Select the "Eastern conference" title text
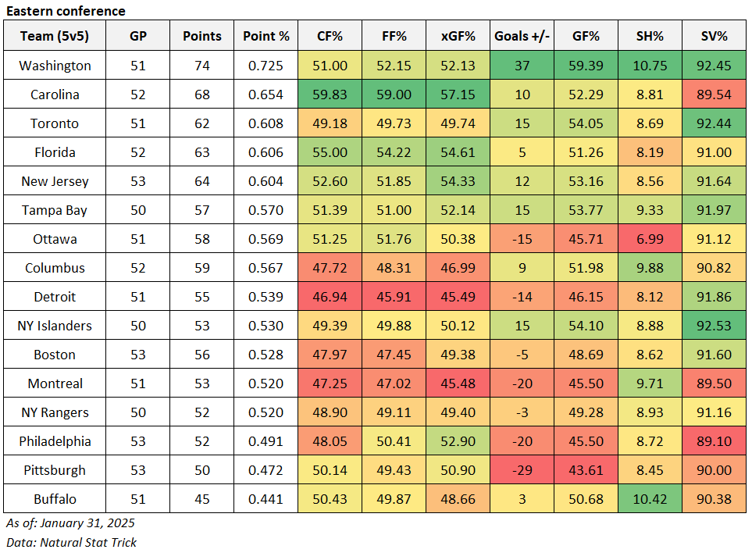This screenshot has width=752, height=560. point(65,11)
